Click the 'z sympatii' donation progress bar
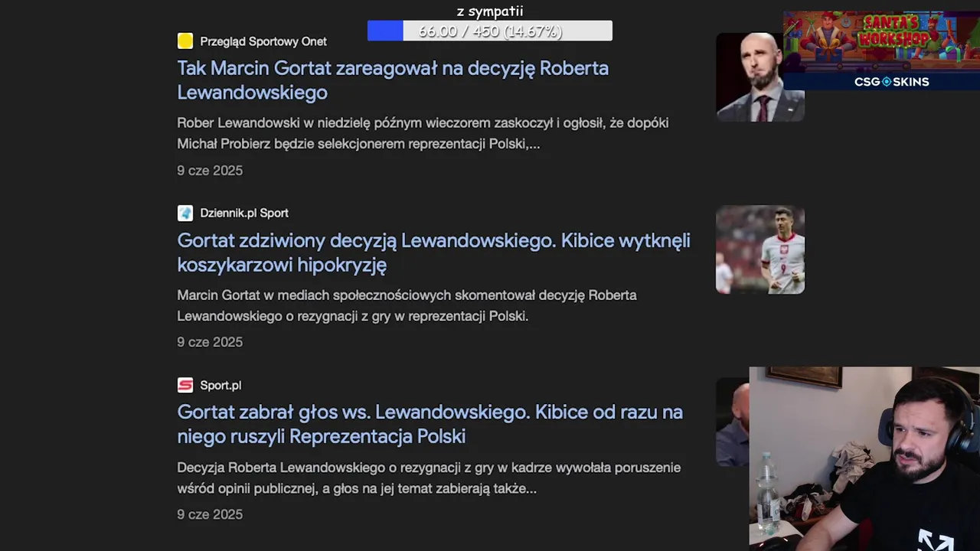 point(490,31)
